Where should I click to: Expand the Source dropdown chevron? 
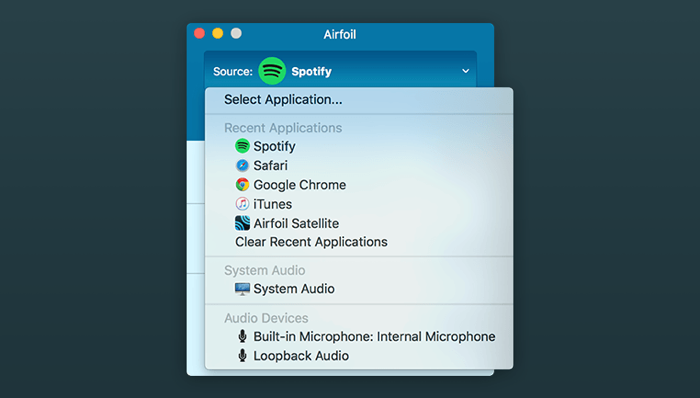coord(466,71)
